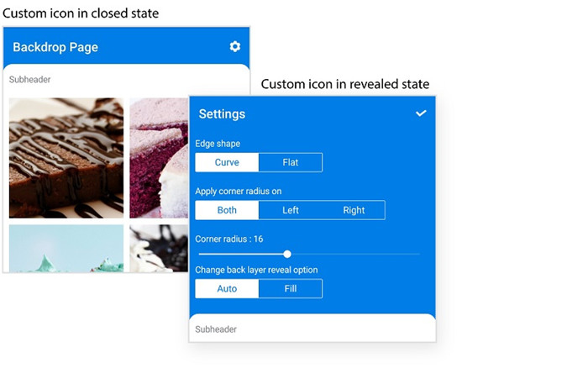
Task: Set back layer reveal option to Auto
Action: point(227,288)
